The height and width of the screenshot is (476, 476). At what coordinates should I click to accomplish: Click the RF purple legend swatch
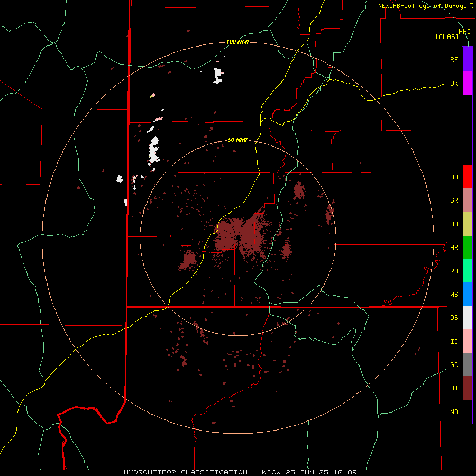tap(467, 59)
